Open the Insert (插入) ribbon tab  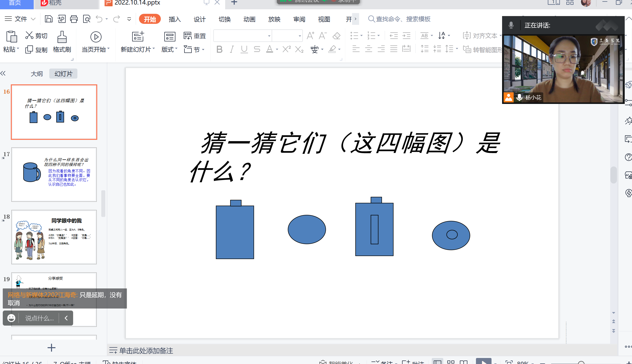tap(175, 19)
